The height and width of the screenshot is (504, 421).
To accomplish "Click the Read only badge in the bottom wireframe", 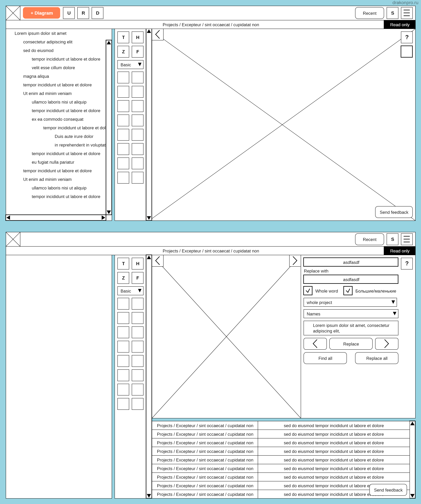I will pyautogui.click(x=400, y=251).
